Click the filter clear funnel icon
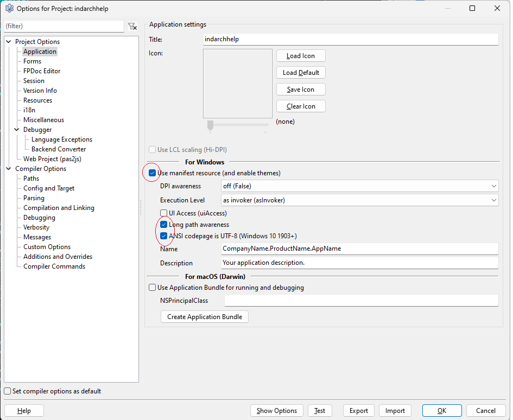Screen dimensions: 513x420 point(132,26)
